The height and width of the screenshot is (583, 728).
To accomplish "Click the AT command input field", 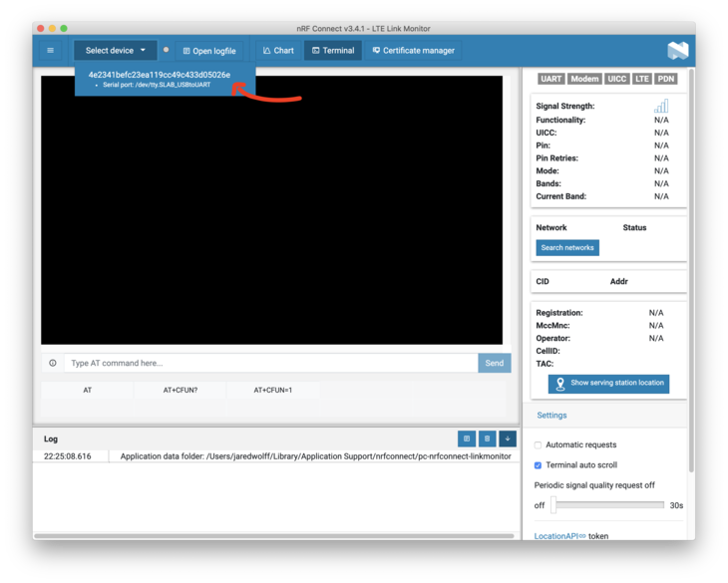I will tap(270, 363).
